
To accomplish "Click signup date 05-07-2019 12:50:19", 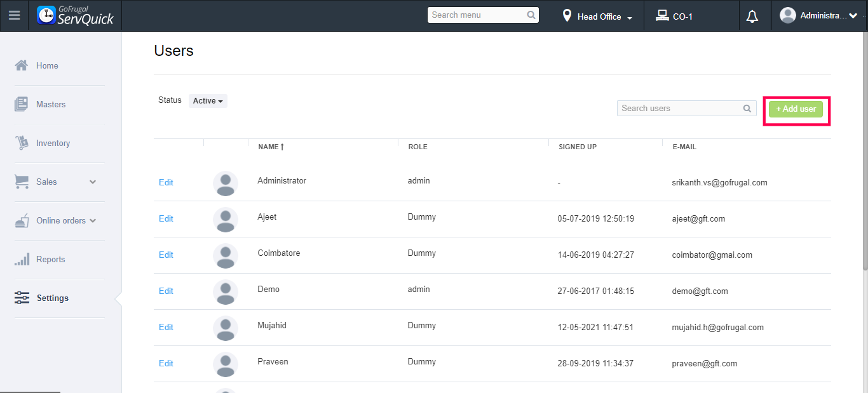I will pyautogui.click(x=596, y=219).
